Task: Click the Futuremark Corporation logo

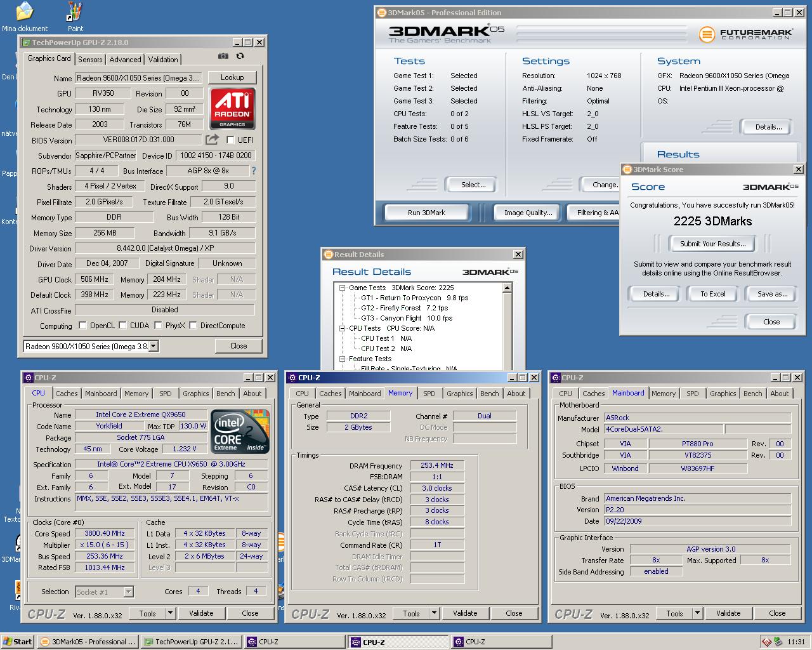Action: 746,34
